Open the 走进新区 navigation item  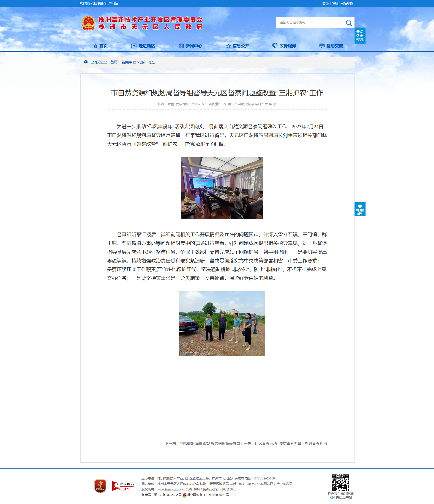[143, 46]
